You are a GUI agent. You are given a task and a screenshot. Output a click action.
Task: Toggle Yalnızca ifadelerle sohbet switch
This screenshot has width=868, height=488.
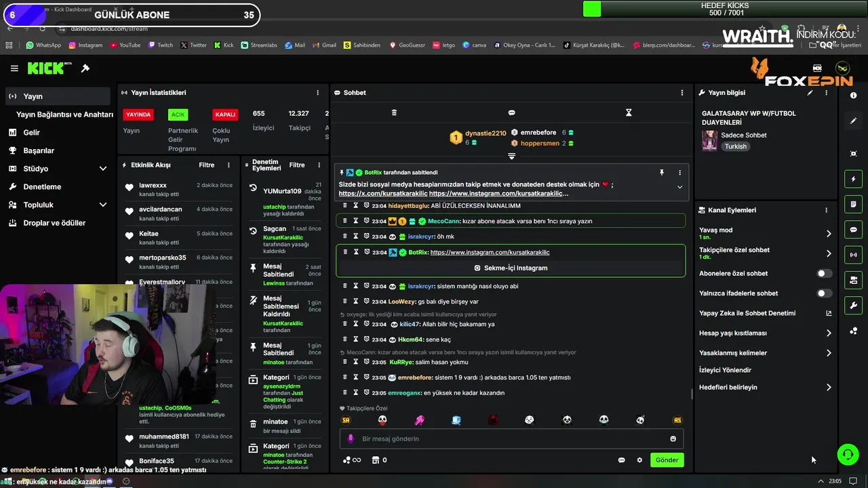coord(824,293)
